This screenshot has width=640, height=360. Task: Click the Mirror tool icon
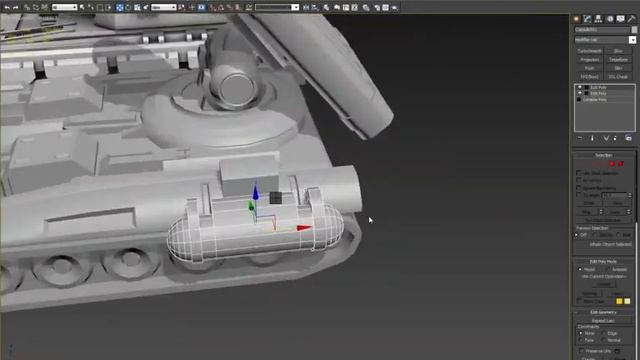point(306,7)
